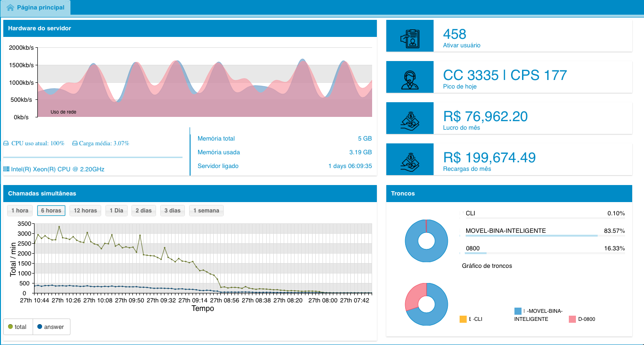The width and height of the screenshot is (644, 345).
Task: Click the Carga média drive icon
Action: click(x=75, y=143)
